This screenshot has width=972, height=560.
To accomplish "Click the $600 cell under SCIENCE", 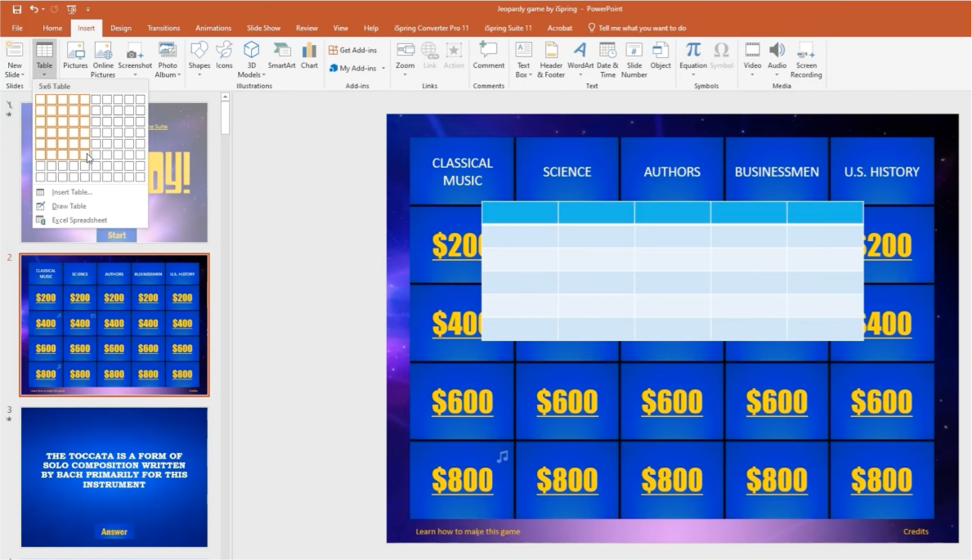I will point(567,401).
